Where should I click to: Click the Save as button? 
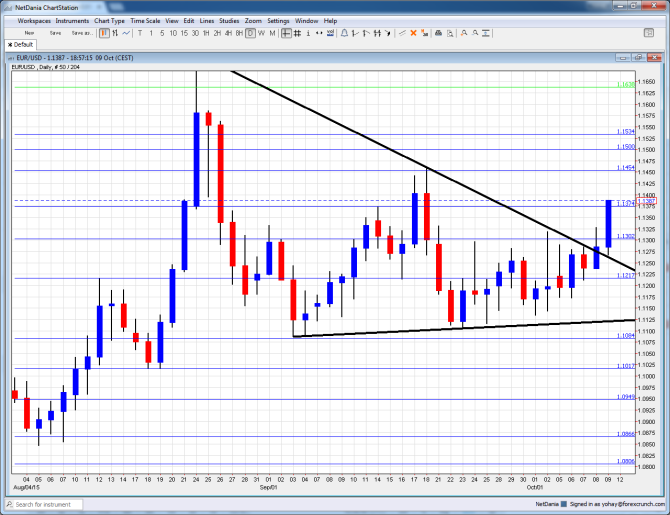click(82, 33)
